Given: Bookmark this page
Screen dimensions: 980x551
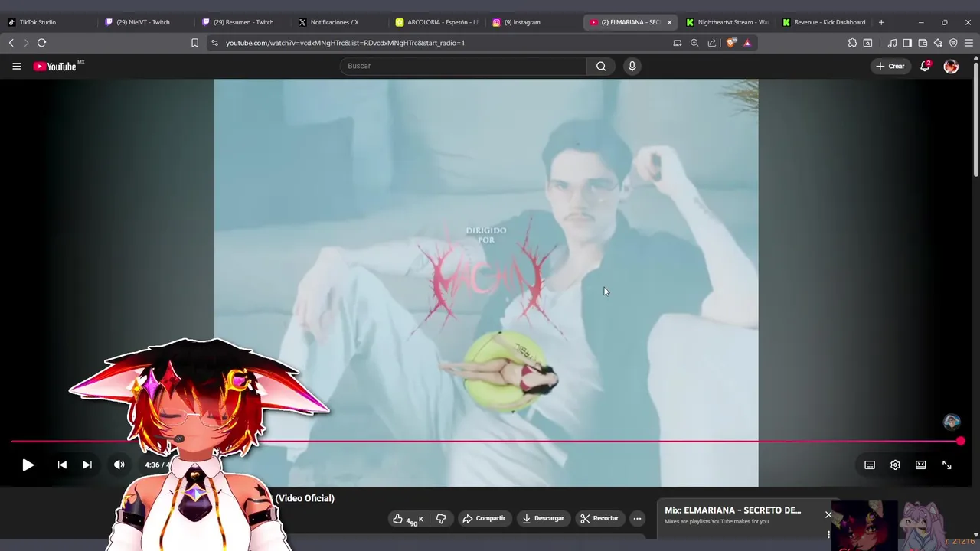Looking at the screenshot, I should point(194,43).
